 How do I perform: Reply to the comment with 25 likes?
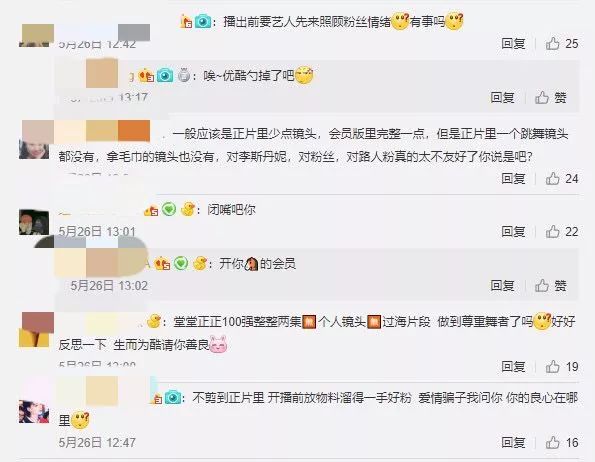(x=513, y=44)
